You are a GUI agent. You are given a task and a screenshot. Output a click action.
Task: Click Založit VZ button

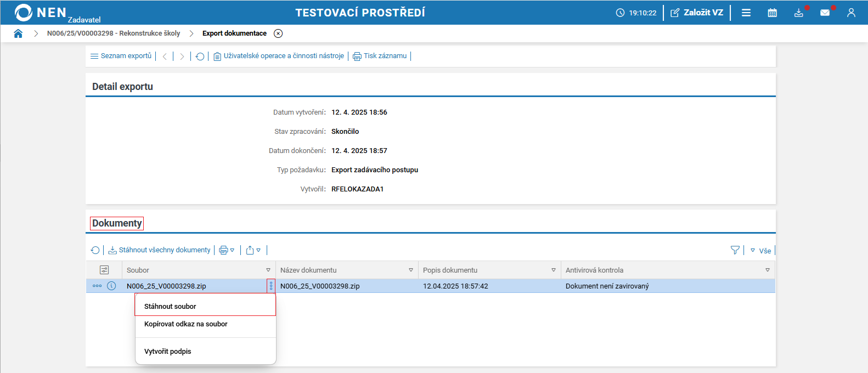click(x=697, y=13)
